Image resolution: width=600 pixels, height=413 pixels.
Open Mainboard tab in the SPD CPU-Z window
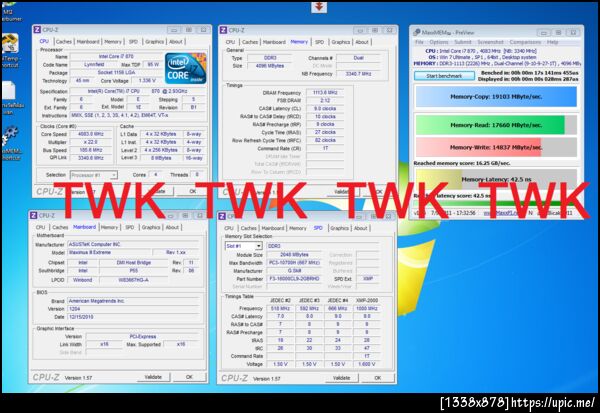[273, 228]
